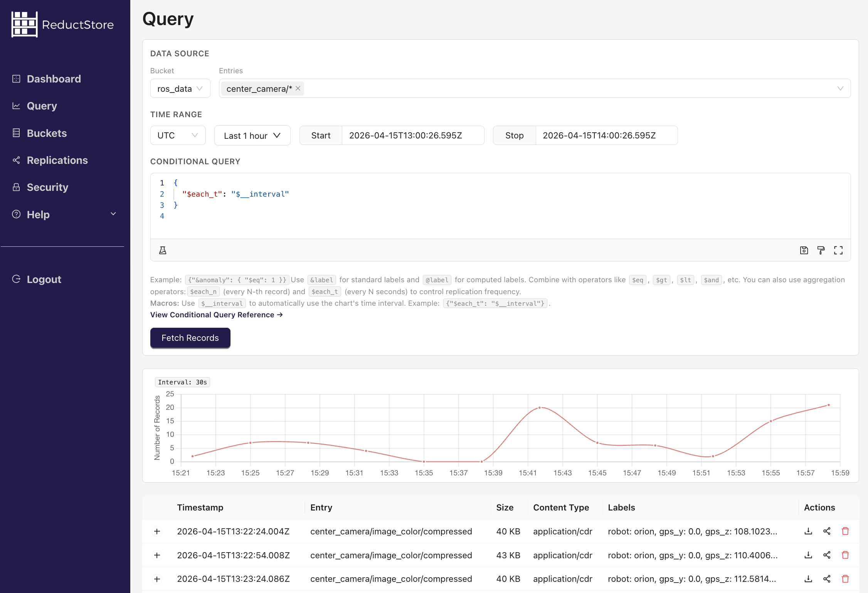Switch to the Security section
Image resolution: width=868 pixels, height=593 pixels.
[47, 187]
